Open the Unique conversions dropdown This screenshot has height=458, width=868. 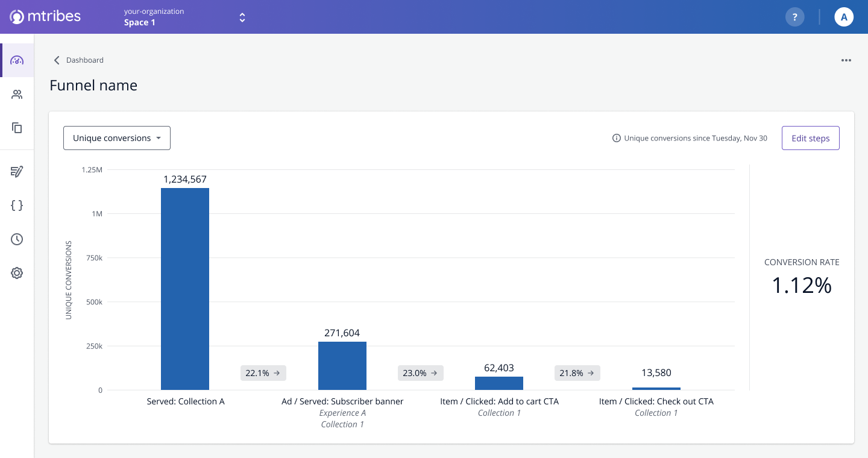(117, 138)
